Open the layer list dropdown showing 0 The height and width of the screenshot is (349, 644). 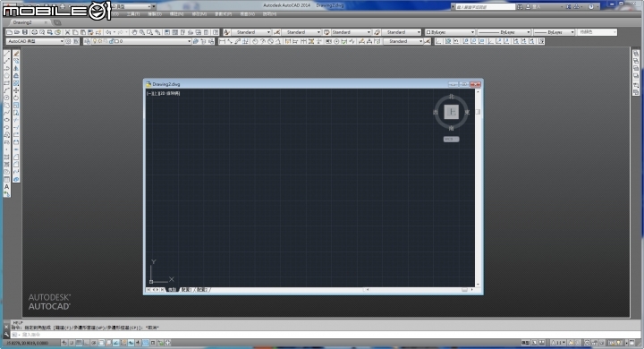coord(141,41)
